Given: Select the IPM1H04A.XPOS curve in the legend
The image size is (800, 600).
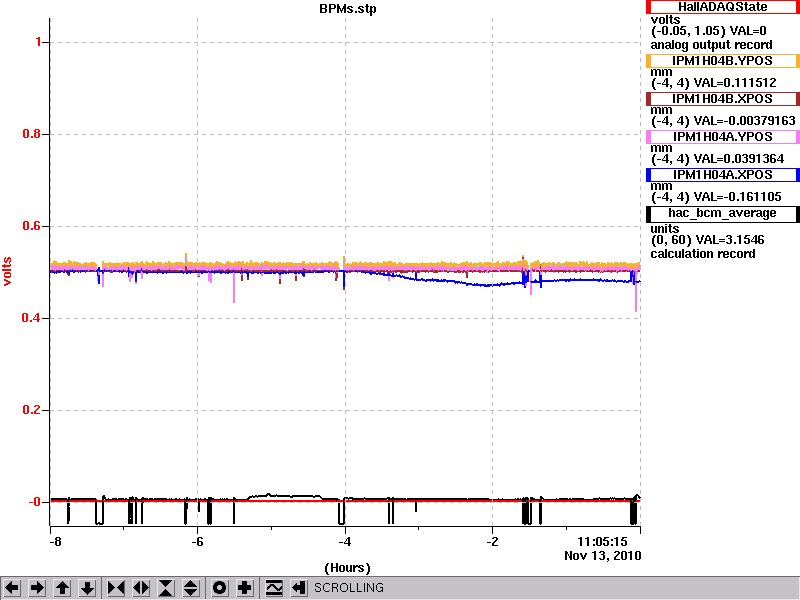Looking at the screenshot, I should point(722,175).
